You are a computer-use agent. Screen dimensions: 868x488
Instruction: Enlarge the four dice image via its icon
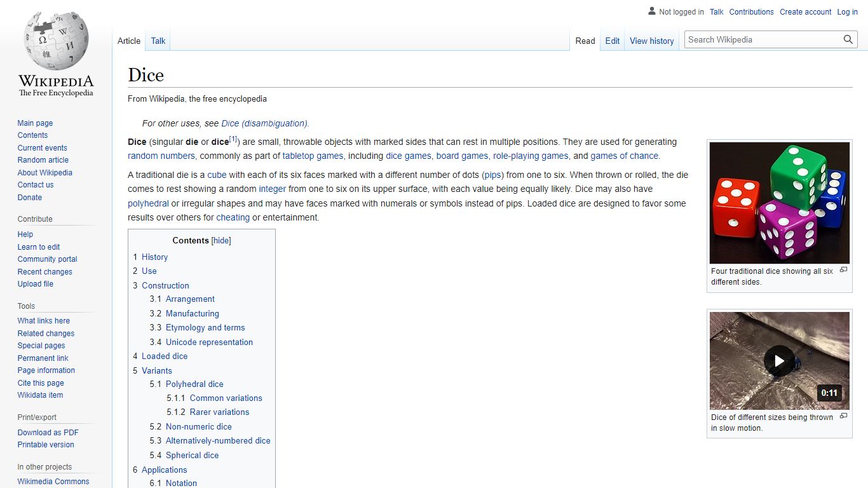tap(844, 270)
